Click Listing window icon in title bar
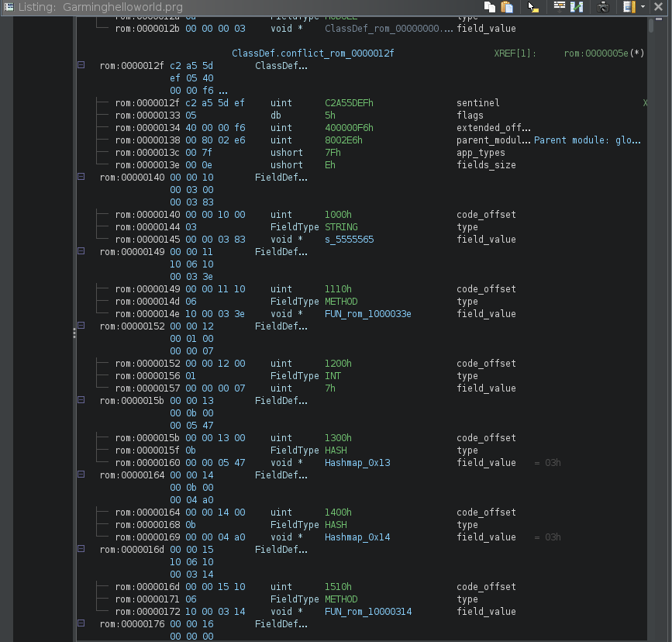The image size is (672, 642). [x=9, y=6]
